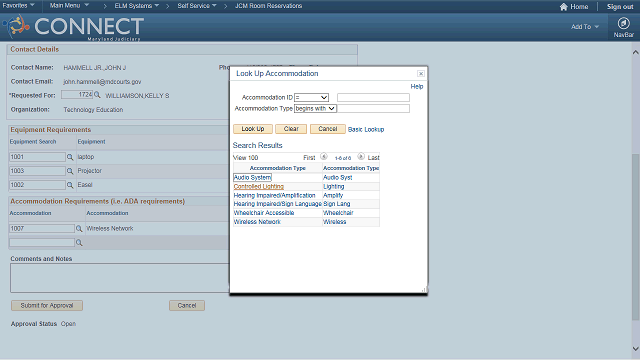The height and width of the screenshot is (360, 640).
Task: Click the Home link text
Action: pyautogui.click(x=579, y=7)
